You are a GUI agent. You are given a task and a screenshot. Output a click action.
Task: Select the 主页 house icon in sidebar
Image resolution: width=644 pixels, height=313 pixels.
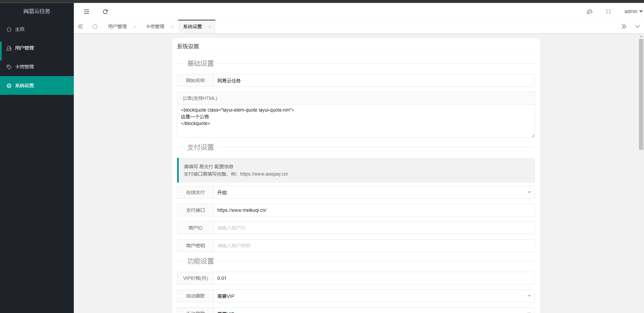[x=9, y=29]
